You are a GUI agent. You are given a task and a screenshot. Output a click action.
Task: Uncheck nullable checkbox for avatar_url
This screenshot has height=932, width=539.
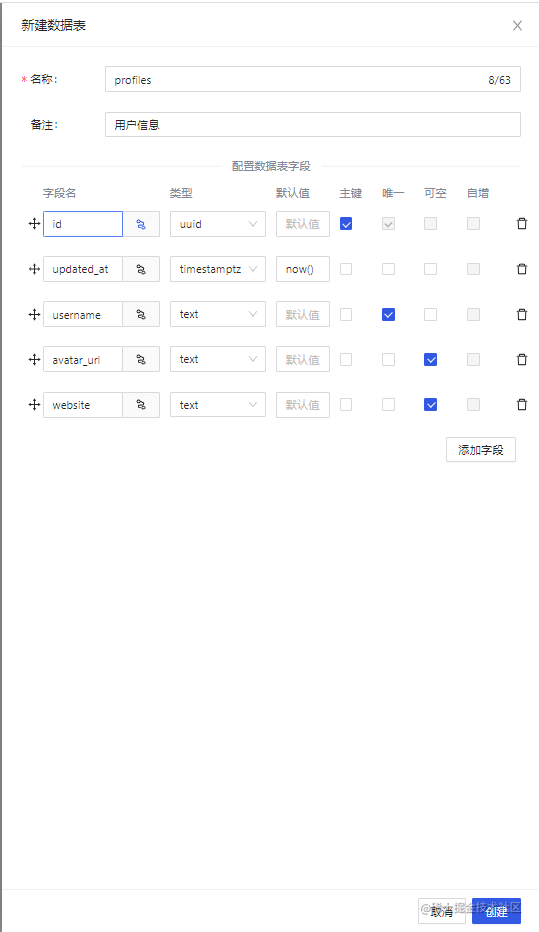[430, 360]
